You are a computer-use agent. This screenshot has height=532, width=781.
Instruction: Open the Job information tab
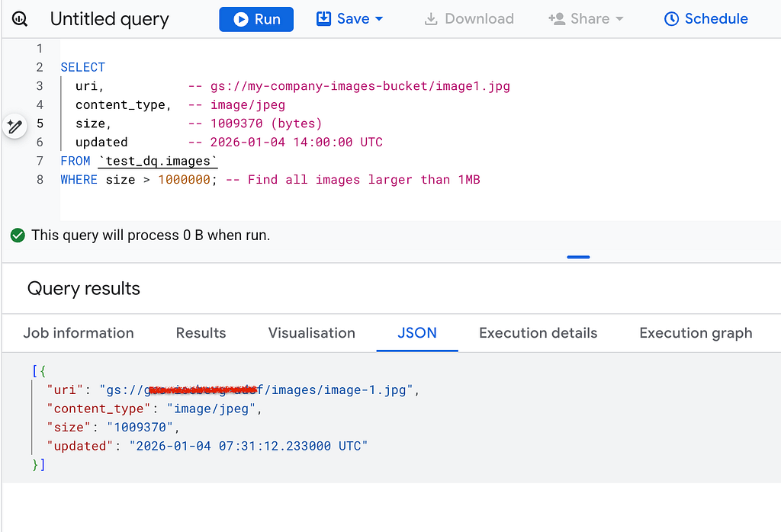click(x=79, y=333)
